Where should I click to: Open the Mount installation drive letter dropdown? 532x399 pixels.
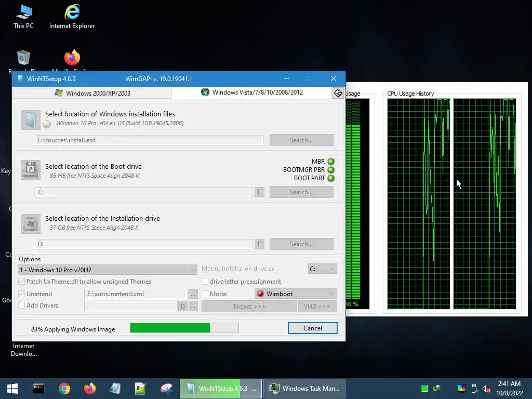tap(322, 269)
